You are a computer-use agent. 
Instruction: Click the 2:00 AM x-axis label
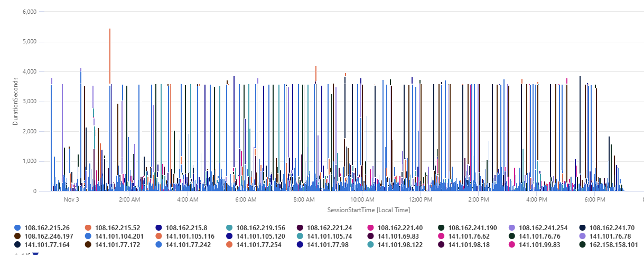(x=129, y=199)
